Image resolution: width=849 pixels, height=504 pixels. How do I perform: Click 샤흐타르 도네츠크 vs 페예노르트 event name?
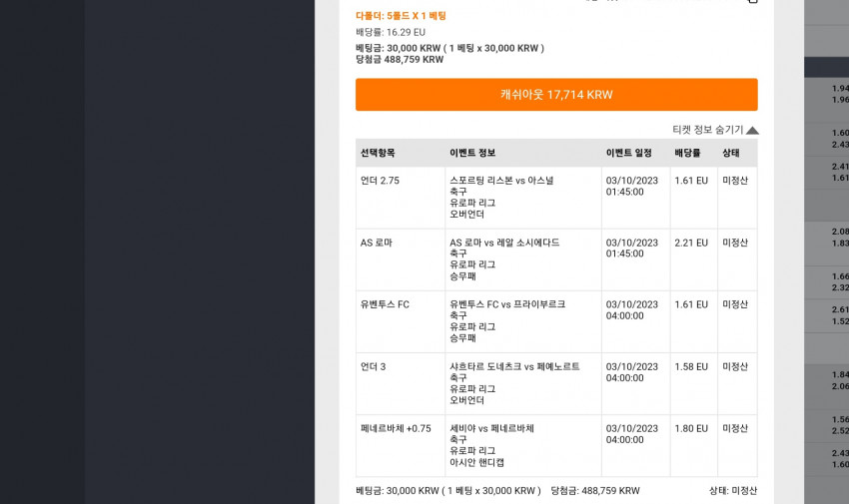tap(514, 366)
